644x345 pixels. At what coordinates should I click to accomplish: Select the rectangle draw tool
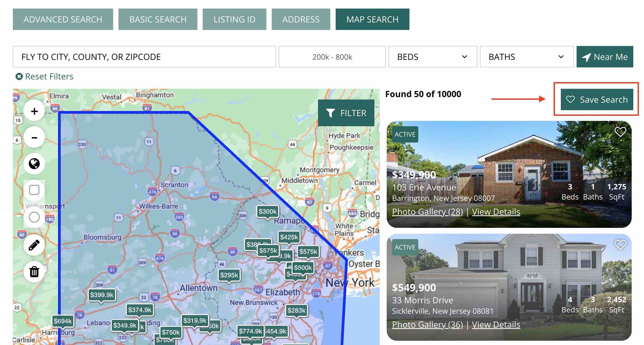(34, 190)
